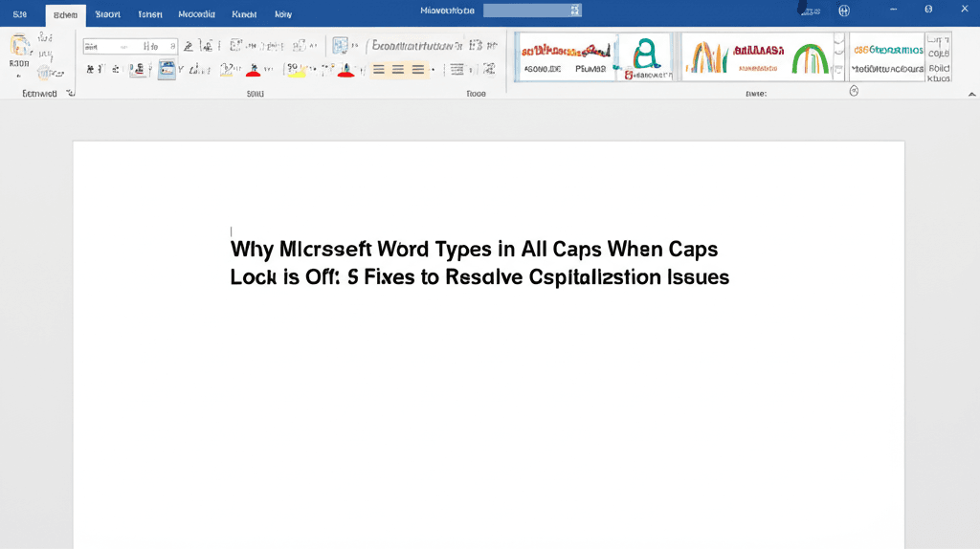Select the orange striped arch style thumbnail

(x=707, y=57)
